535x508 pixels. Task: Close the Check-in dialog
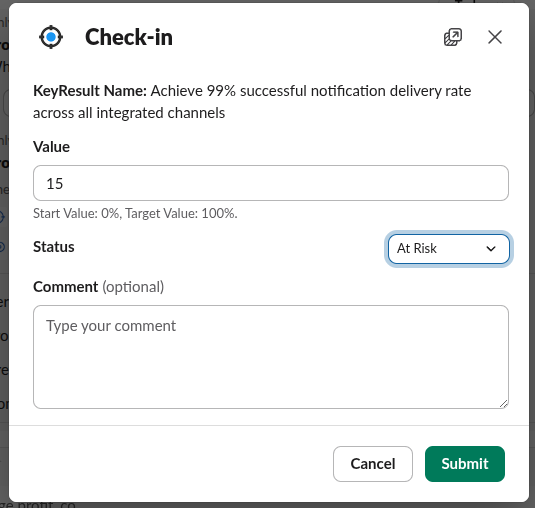click(495, 37)
